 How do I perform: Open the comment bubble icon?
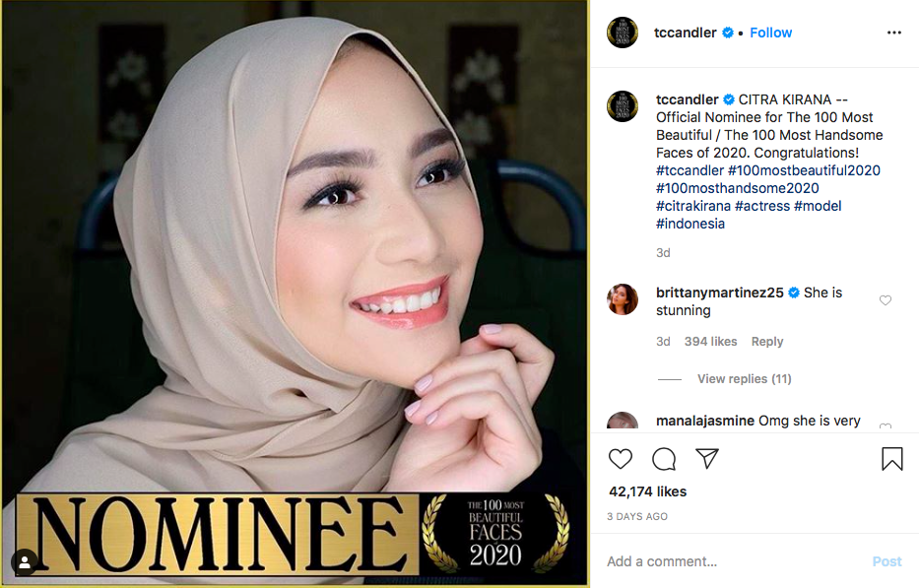click(664, 459)
